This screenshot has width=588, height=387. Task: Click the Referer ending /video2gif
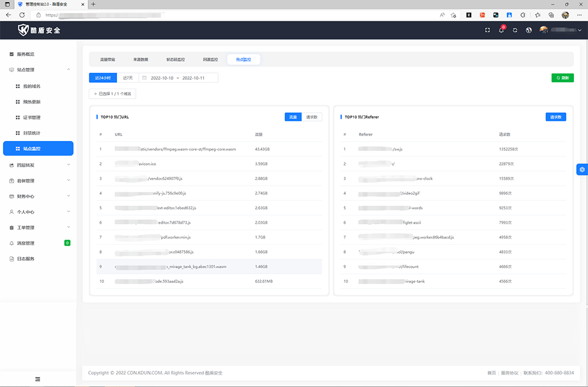pos(389,193)
